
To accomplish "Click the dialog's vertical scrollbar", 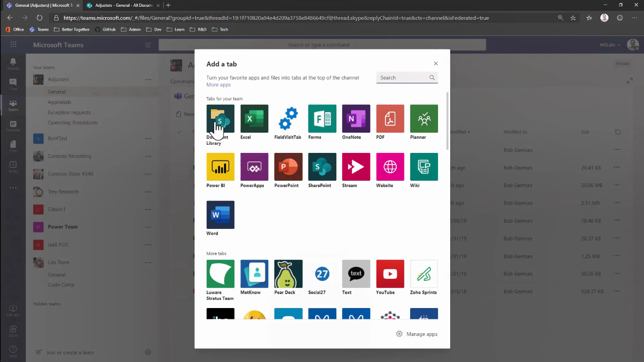I will pos(447,121).
